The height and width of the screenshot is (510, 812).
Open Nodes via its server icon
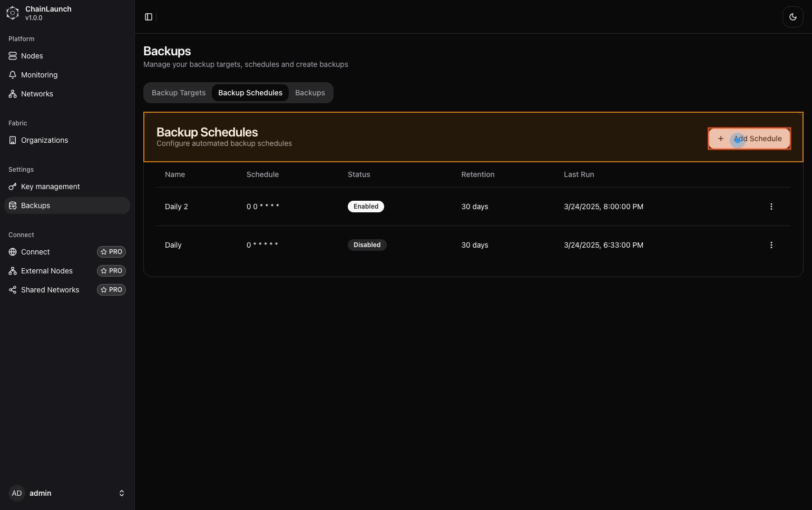pos(13,56)
